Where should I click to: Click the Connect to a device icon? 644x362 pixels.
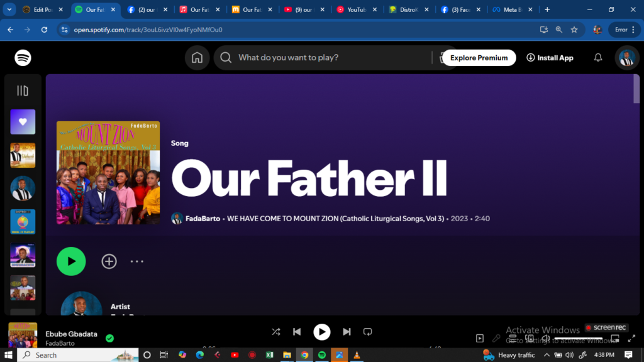(530, 337)
